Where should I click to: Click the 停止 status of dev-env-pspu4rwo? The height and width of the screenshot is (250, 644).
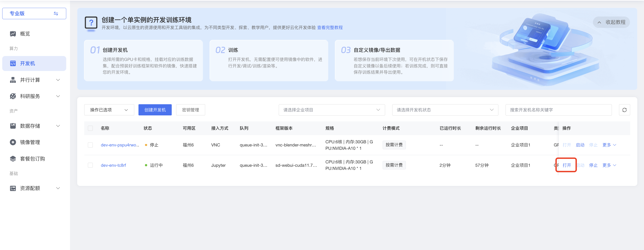point(154,145)
